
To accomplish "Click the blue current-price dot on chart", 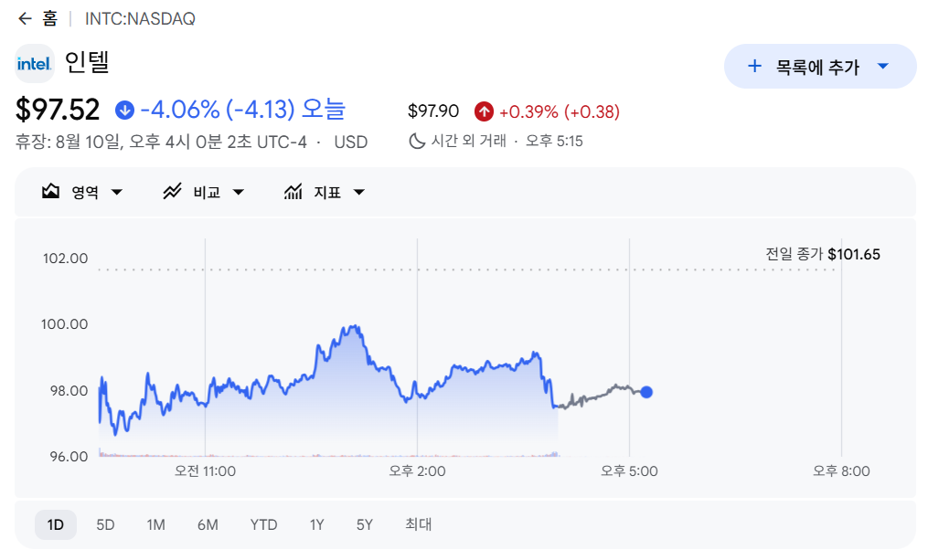I will tap(646, 392).
